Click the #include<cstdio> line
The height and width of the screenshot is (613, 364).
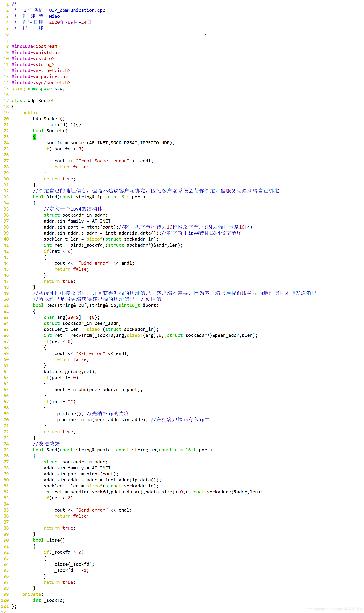(33, 58)
